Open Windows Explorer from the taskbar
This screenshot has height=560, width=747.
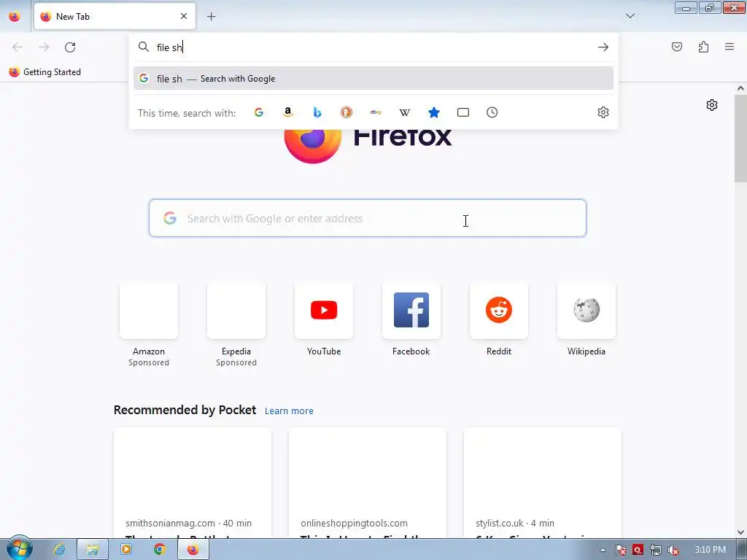point(93,550)
